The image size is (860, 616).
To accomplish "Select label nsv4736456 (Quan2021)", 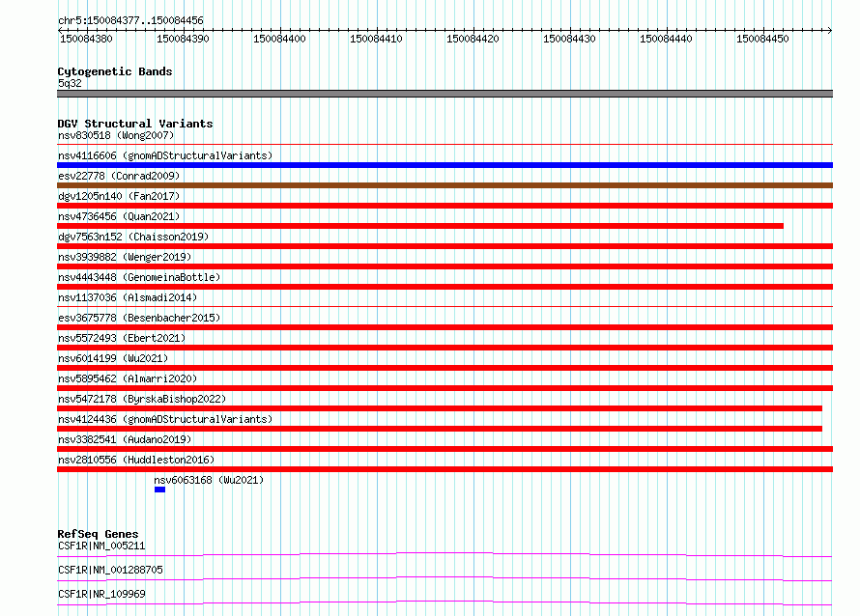I will [x=119, y=216].
